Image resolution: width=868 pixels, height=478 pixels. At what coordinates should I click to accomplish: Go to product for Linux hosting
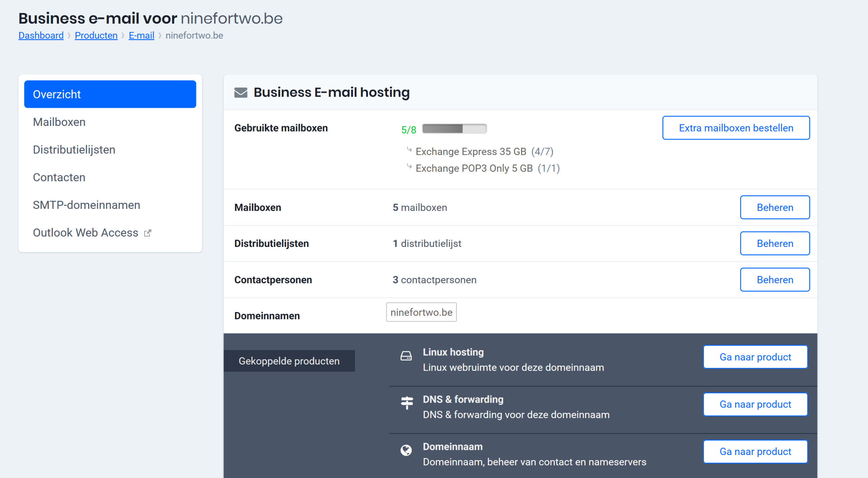tap(755, 357)
